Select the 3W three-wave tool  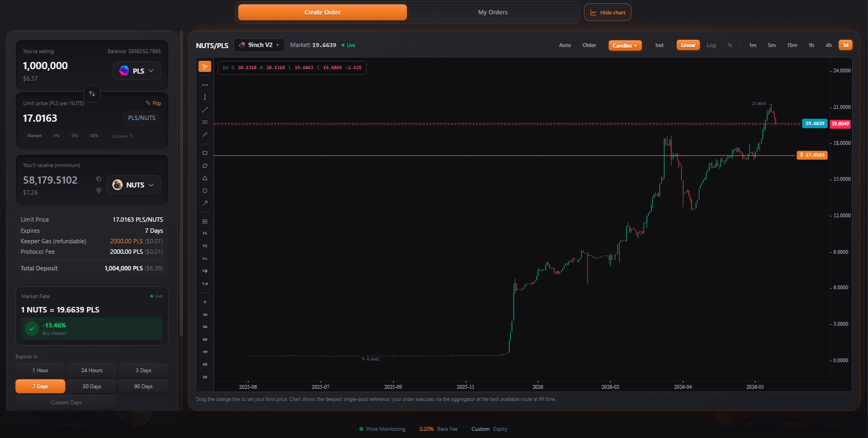pos(205,315)
